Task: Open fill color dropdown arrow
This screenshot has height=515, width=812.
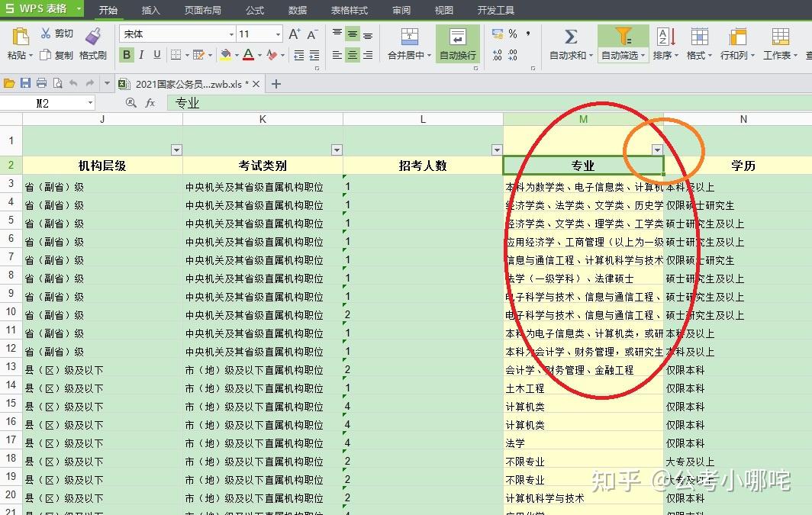Action: tap(237, 56)
